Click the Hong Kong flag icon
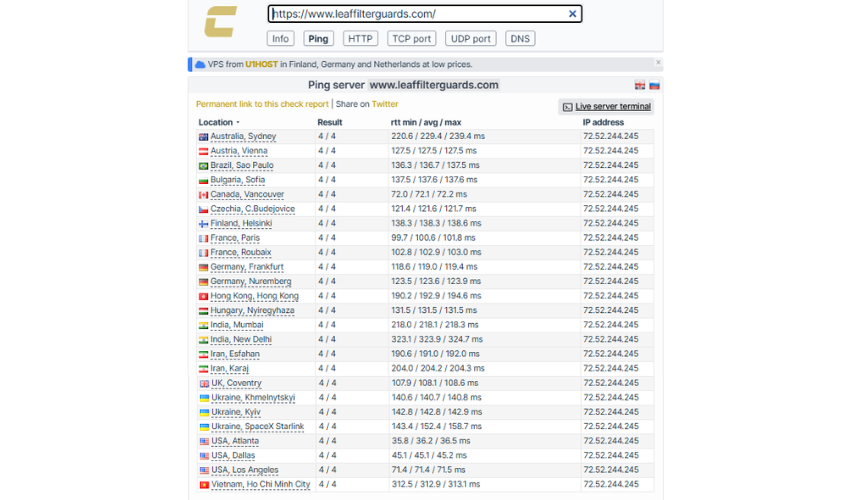848x500 pixels. point(203,297)
